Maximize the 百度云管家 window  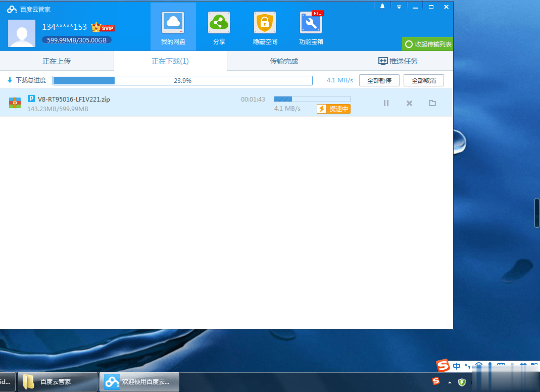click(431, 7)
